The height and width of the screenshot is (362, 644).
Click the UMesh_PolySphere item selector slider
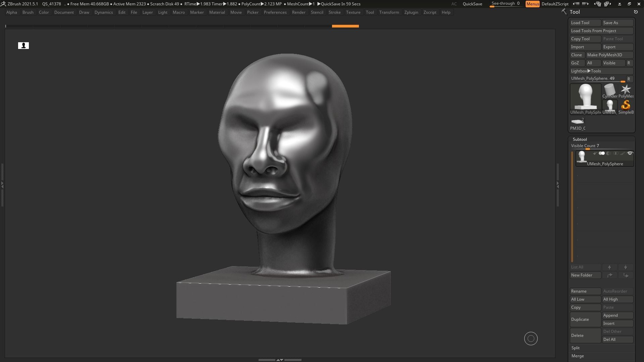click(x=598, y=79)
